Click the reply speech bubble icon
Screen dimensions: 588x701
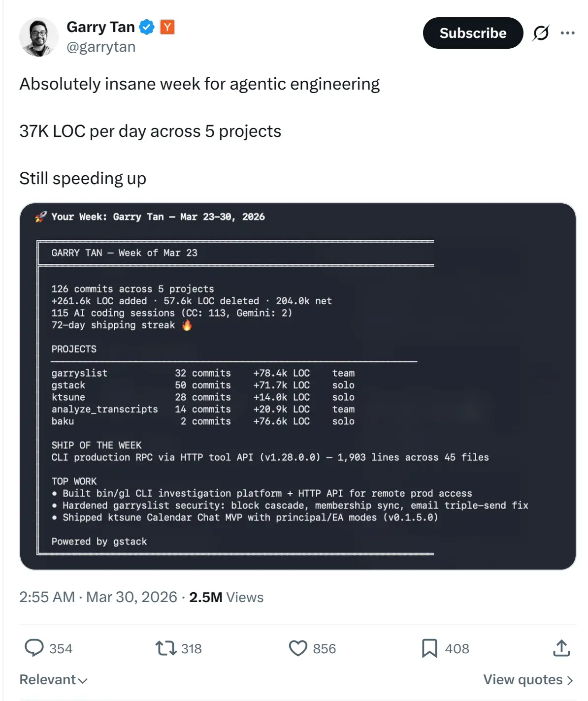click(34, 648)
